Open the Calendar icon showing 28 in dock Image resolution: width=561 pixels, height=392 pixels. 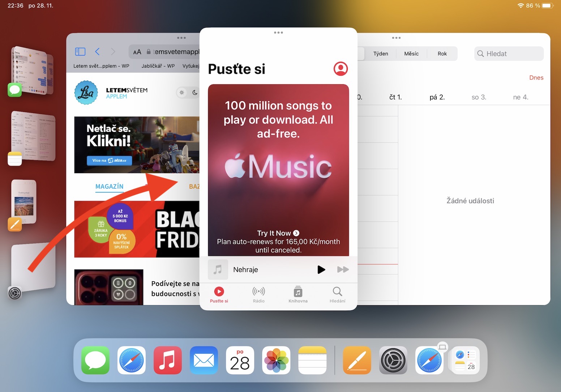[x=240, y=360]
